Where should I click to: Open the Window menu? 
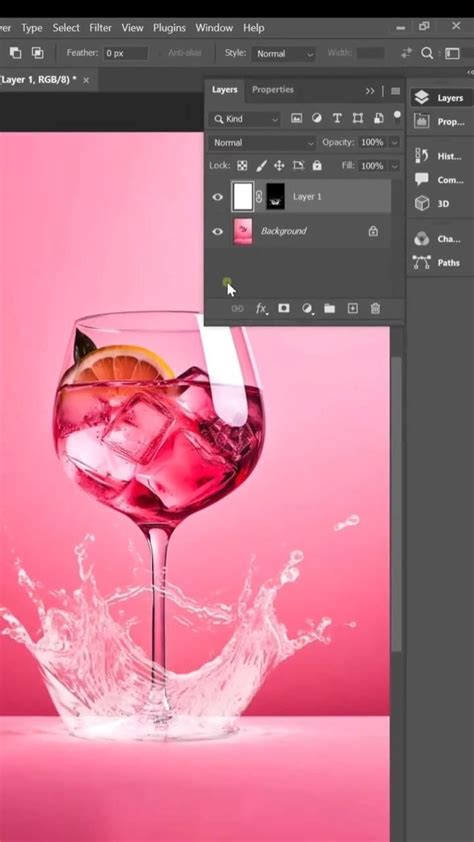pyautogui.click(x=215, y=27)
